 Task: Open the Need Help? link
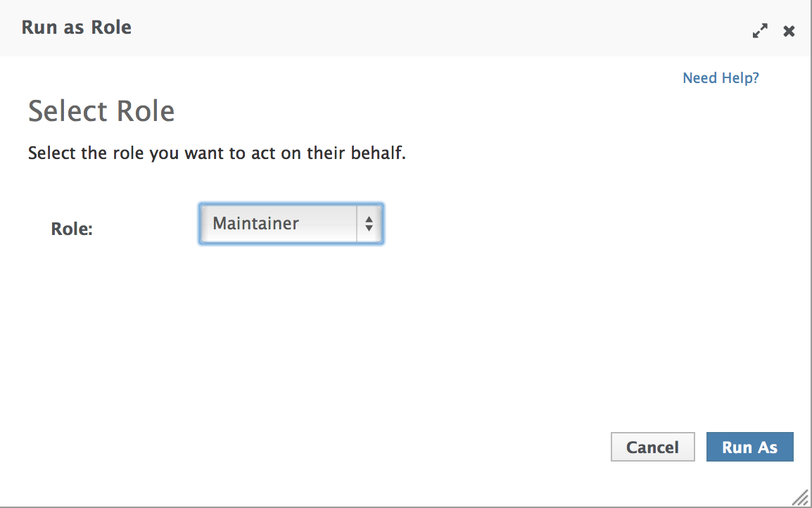pyautogui.click(x=721, y=78)
